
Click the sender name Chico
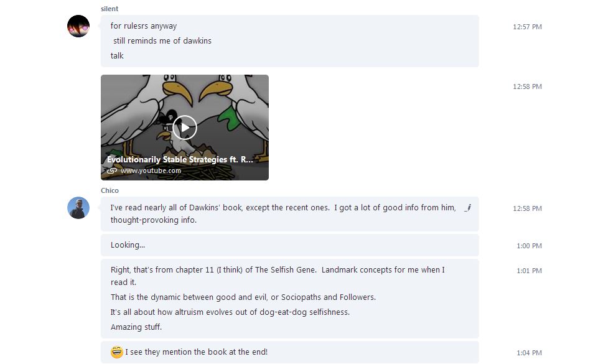[x=110, y=190]
